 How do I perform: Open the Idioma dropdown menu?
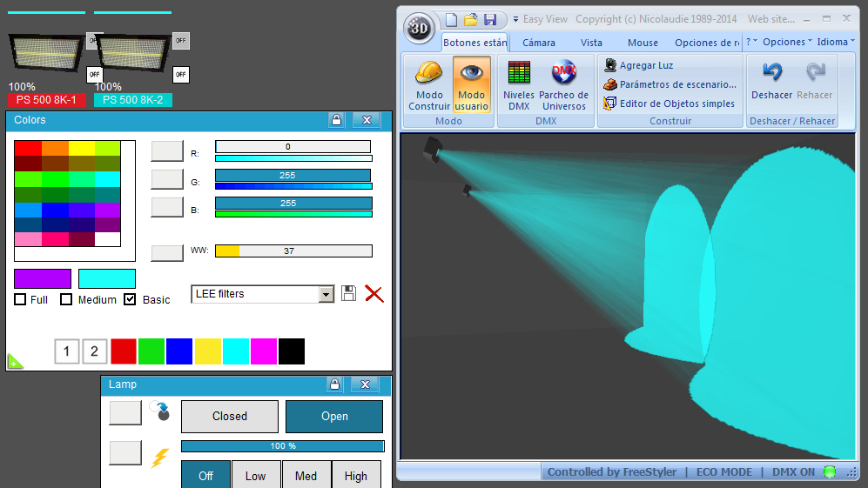[x=835, y=42]
